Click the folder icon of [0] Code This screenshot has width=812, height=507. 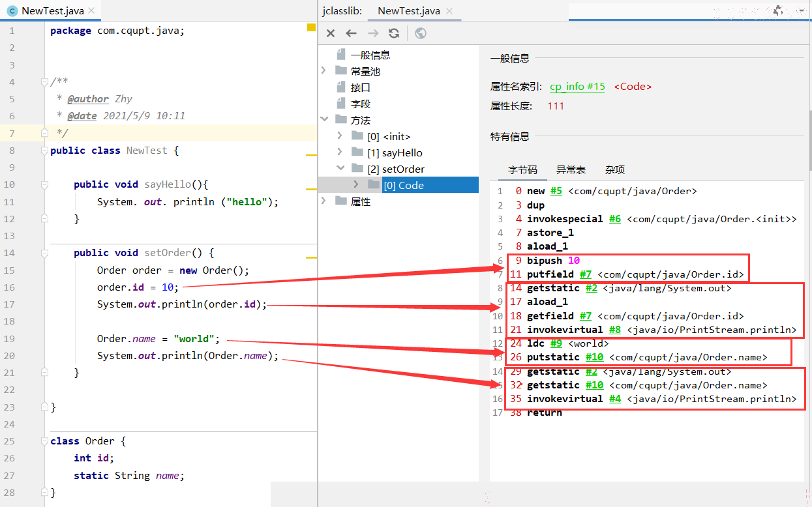(x=373, y=184)
